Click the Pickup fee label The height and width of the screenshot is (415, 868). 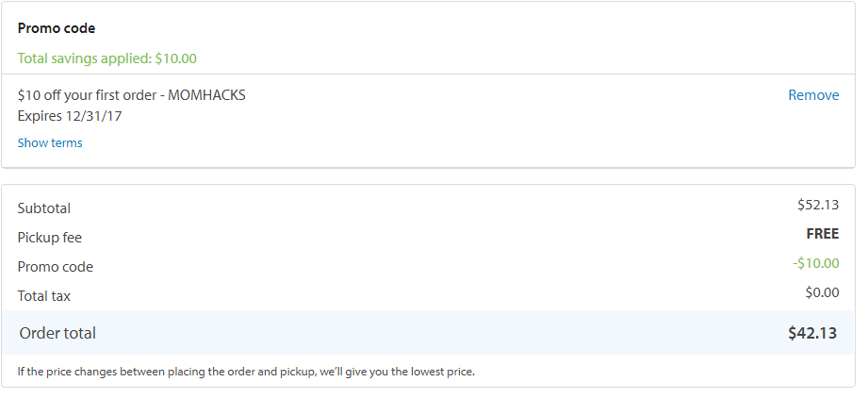(x=50, y=238)
